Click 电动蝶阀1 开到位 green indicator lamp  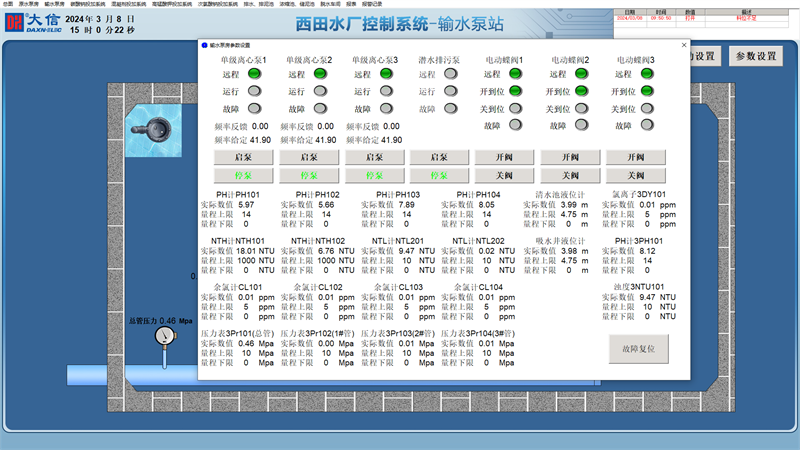click(x=515, y=91)
